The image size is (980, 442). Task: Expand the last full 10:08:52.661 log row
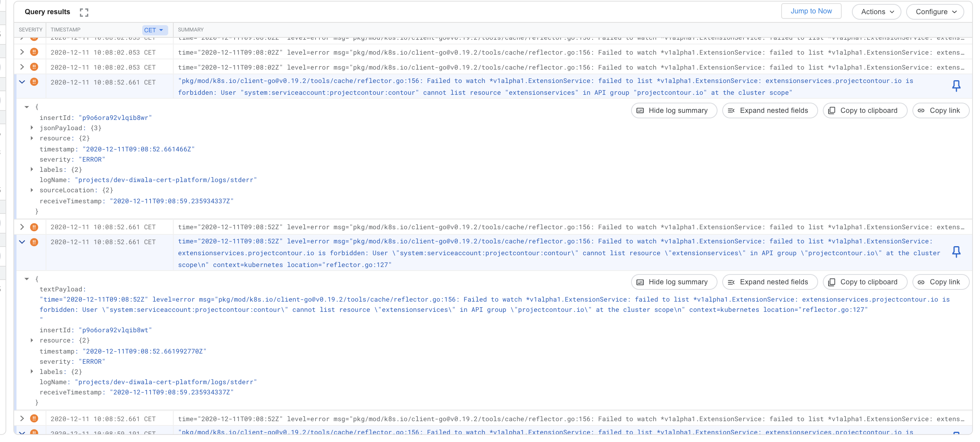(x=22, y=418)
